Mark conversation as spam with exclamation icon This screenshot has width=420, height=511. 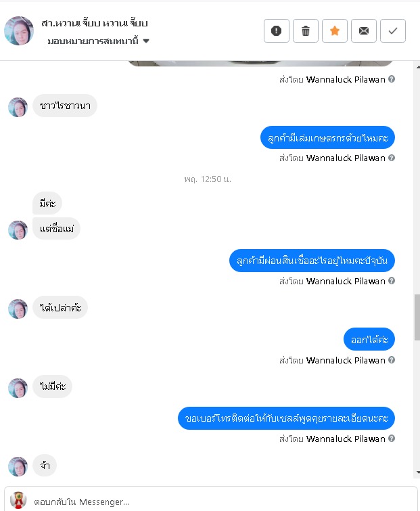[x=276, y=31]
